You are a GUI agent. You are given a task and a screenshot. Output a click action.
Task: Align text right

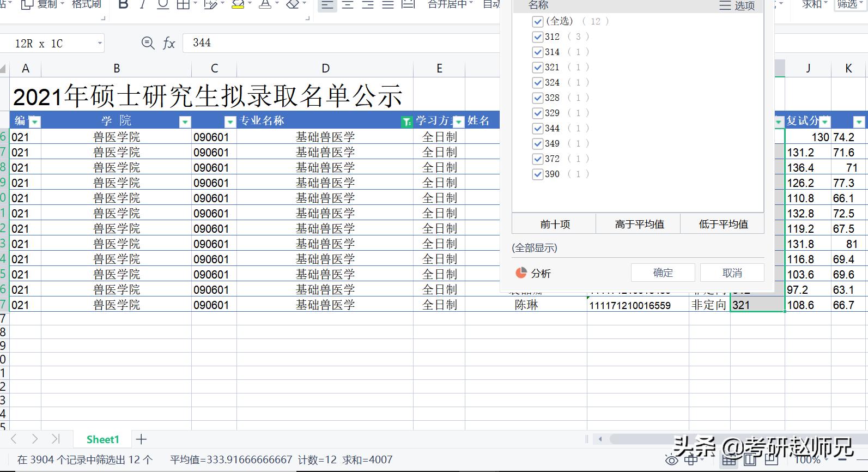(368, 4)
